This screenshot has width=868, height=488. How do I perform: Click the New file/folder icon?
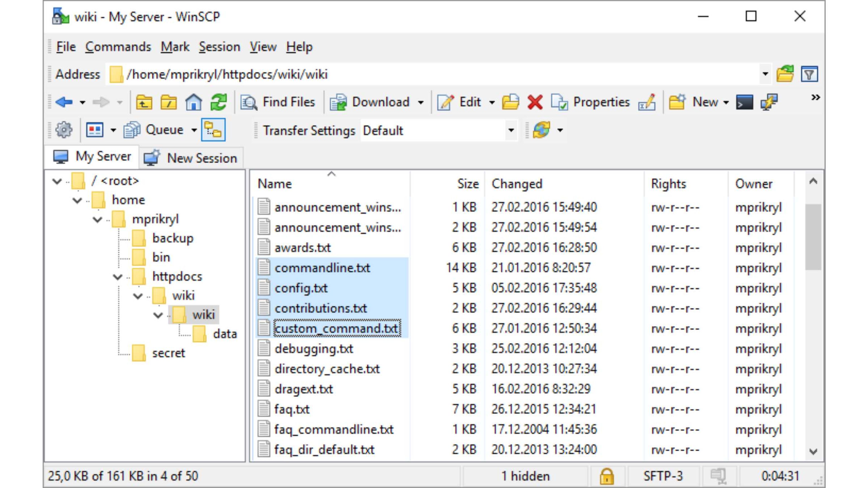coord(698,102)
